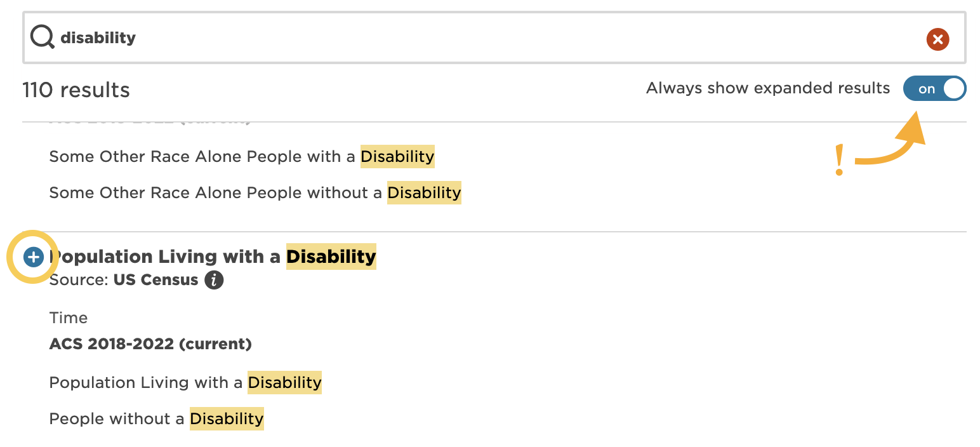The height and width of the screenshot is (447, 980).
Task: Focus the search field containing "disability"
Action: [x=482, y=38]
